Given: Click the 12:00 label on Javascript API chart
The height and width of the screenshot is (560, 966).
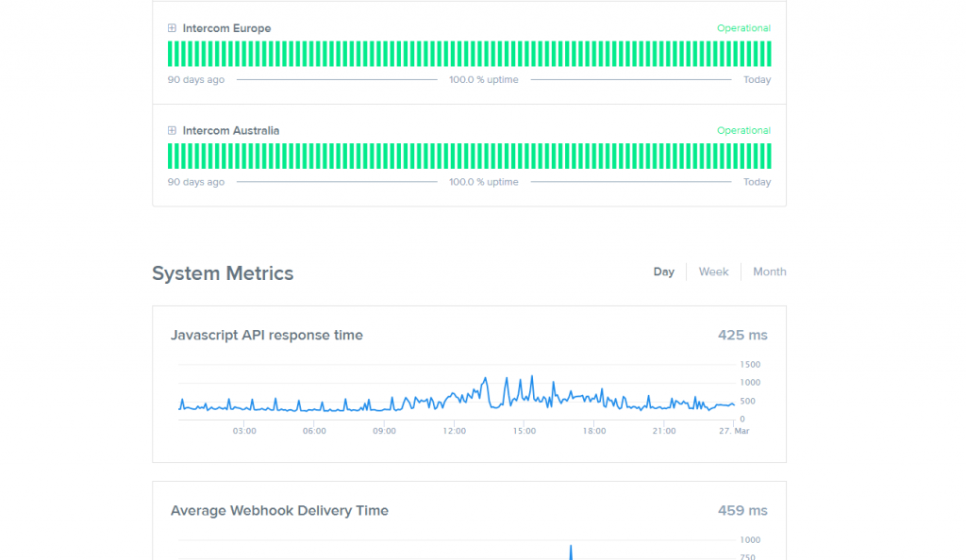Looking at the screenshot, I should pos(454,431).
